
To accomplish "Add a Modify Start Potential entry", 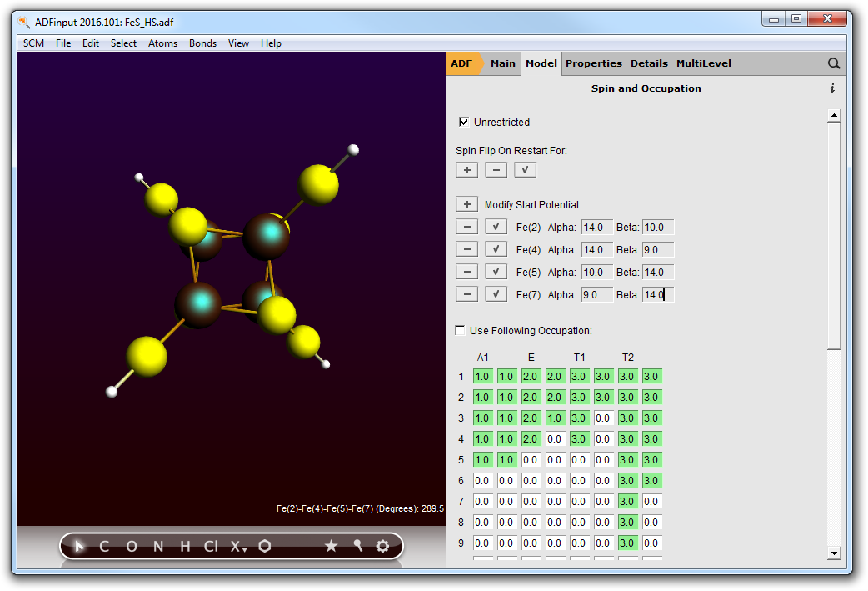I will (467, 204).
